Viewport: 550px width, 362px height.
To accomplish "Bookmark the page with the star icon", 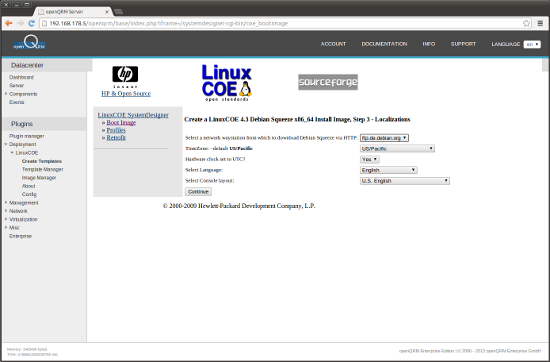I will tap(526, 23).
